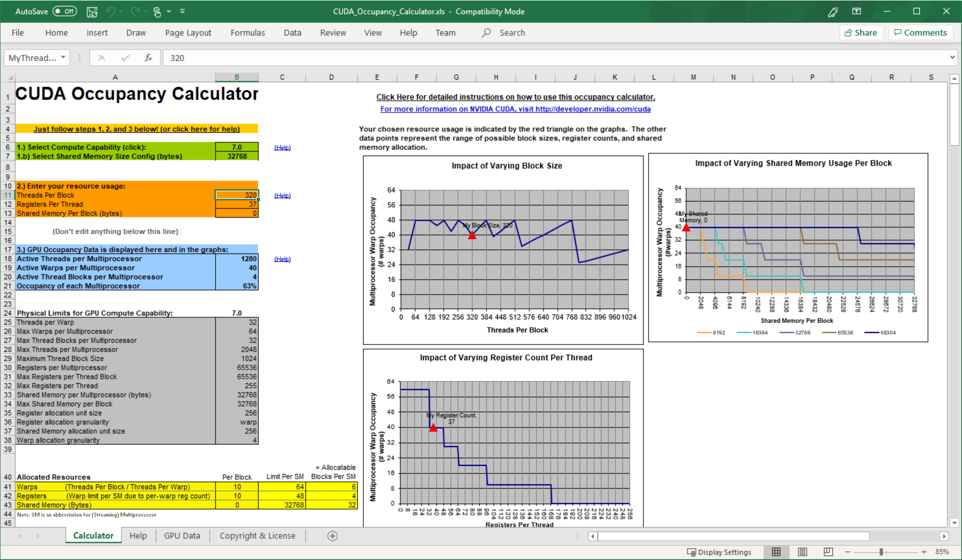The image size is (962, 560).
Task: Toggle AutoSave on
Action: [x=64, y=11]
